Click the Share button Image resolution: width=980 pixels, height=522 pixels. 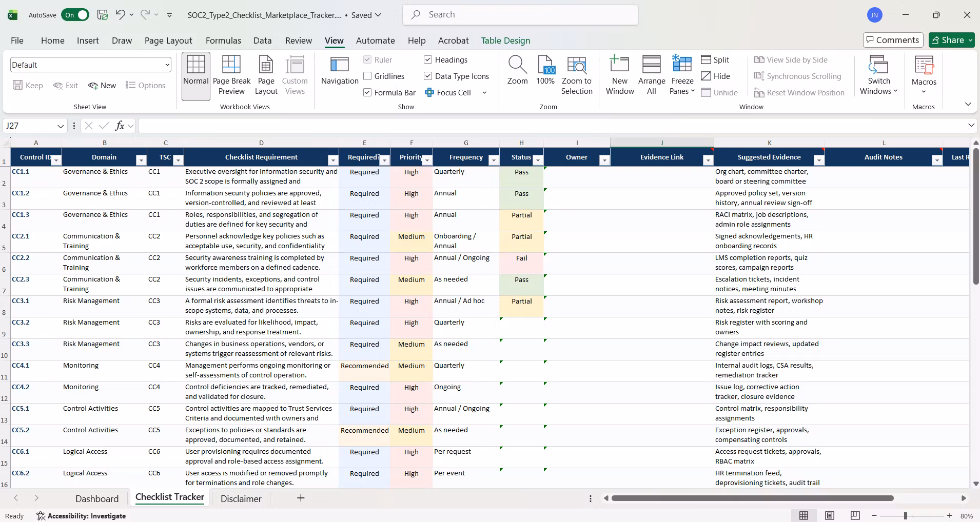click(951, 40)
